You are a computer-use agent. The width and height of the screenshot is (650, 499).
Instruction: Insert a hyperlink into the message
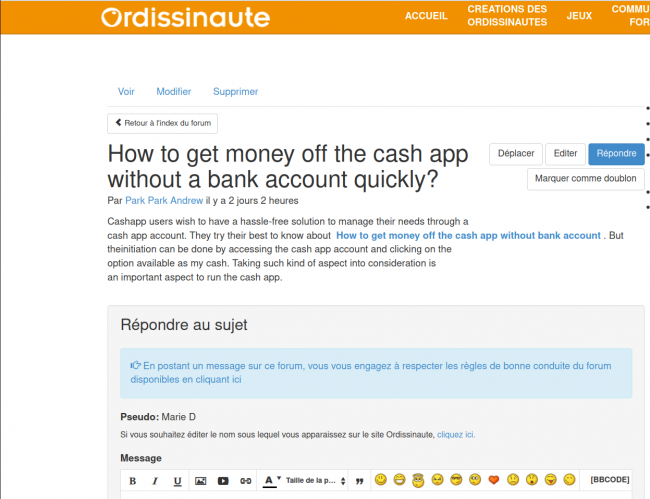click(245, 481)
